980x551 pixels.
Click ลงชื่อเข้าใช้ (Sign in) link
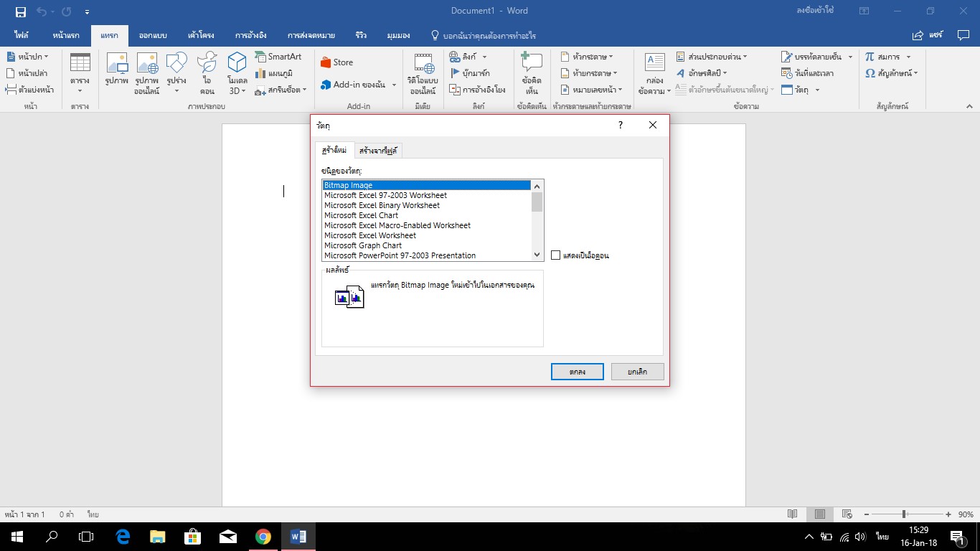[814, 11]
